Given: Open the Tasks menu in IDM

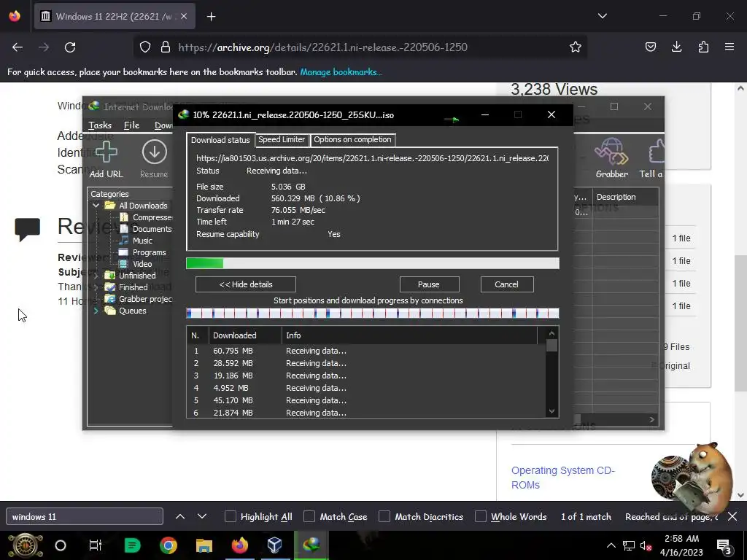Looking at the screenshot, I should tap(100, 125).
